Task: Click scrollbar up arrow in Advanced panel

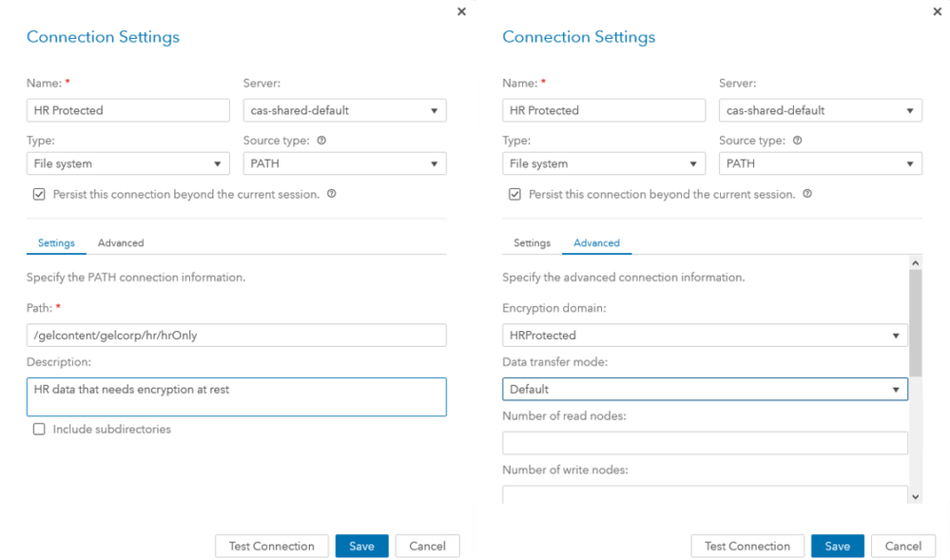Action: (915, 262)
